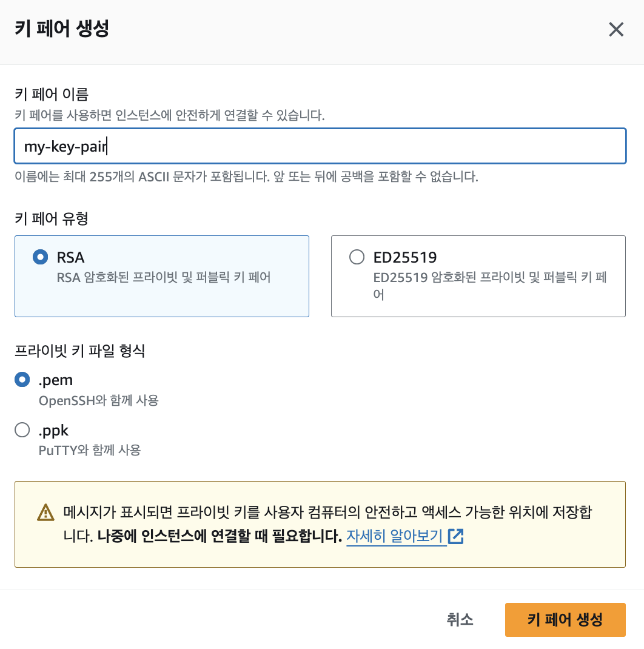This screenshot has width=644, height=649.
Task: Click the ED25519 option card
Action: pos(478,276)
